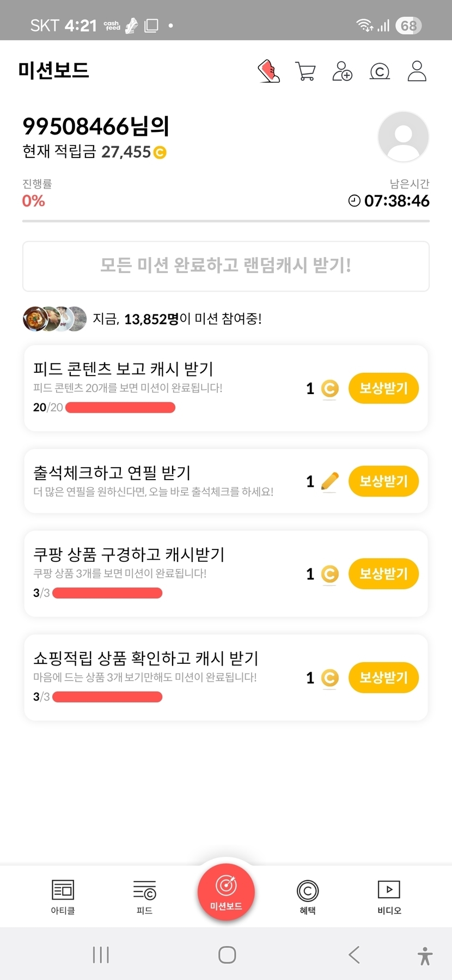Tap the red sneaker step icon
The width and height of the screenshot is (452, 980).
point(268,71)
